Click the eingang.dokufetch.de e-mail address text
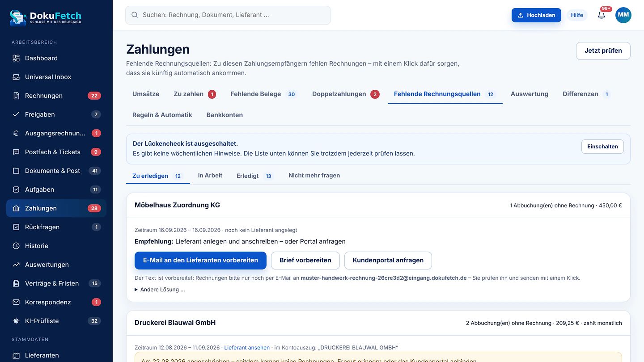 pyautogui.click(x=384, y=278)
